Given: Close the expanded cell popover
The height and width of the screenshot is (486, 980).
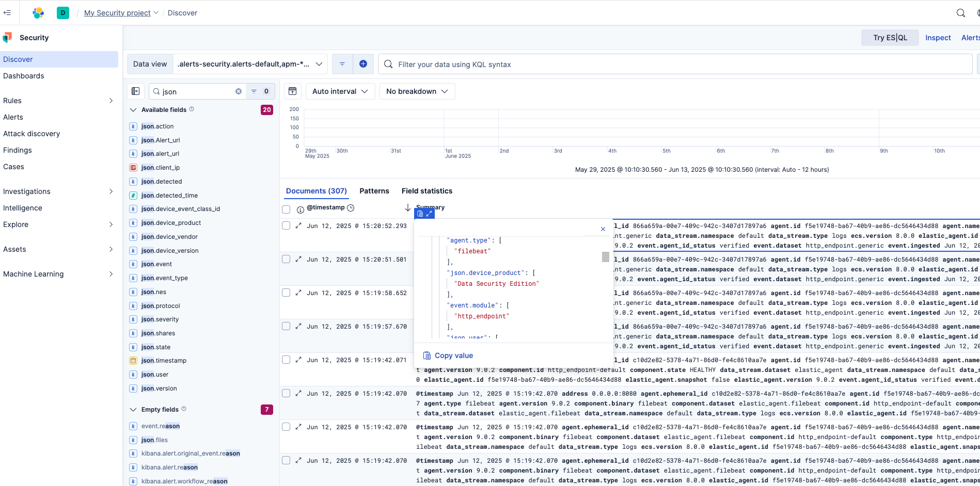Looking at the screenshot, I should coord(603,229).
